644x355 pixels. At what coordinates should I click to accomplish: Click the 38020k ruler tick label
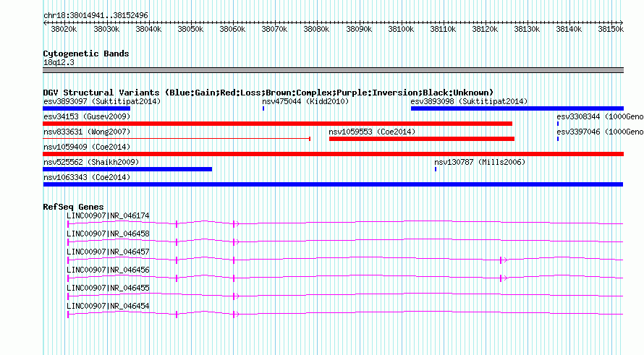[x=64, y=30]
